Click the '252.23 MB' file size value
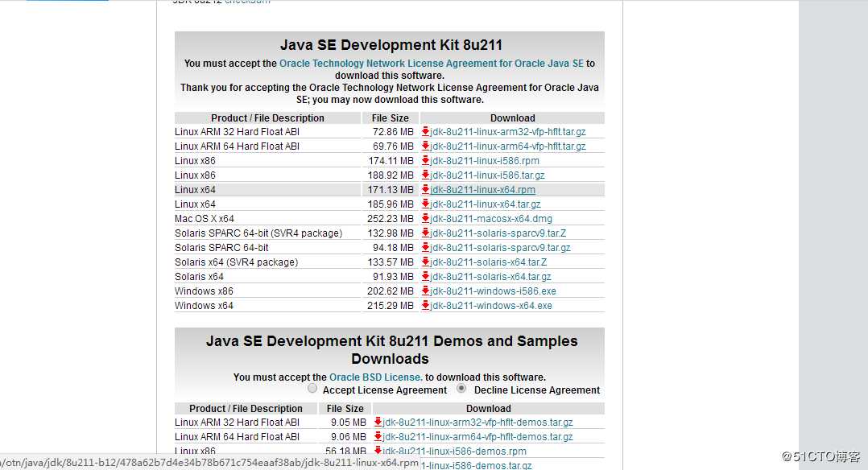 pos(391,219)
